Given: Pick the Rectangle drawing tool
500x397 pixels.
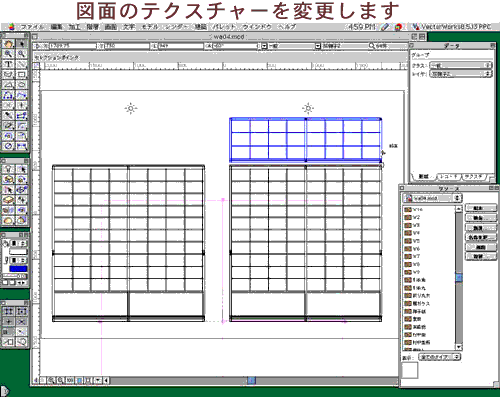Looking at the screenshot, I should (x=21, y=74).
